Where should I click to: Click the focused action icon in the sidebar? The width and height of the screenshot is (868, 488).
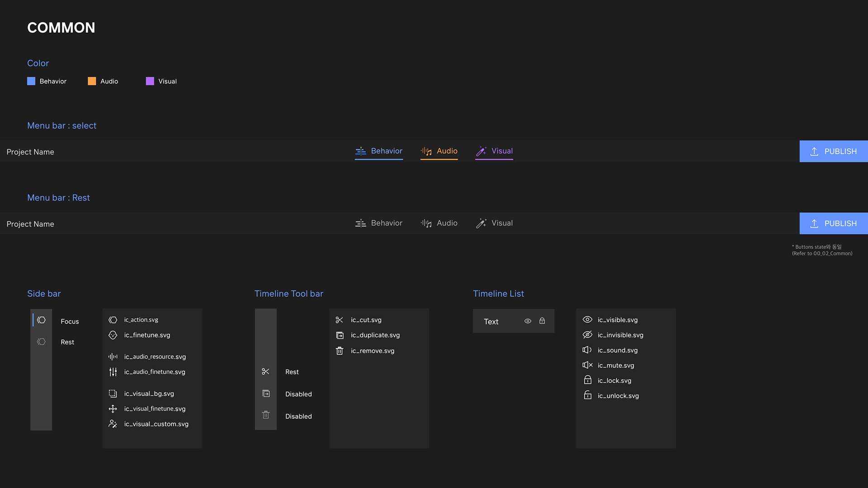[x=41, y=320]
